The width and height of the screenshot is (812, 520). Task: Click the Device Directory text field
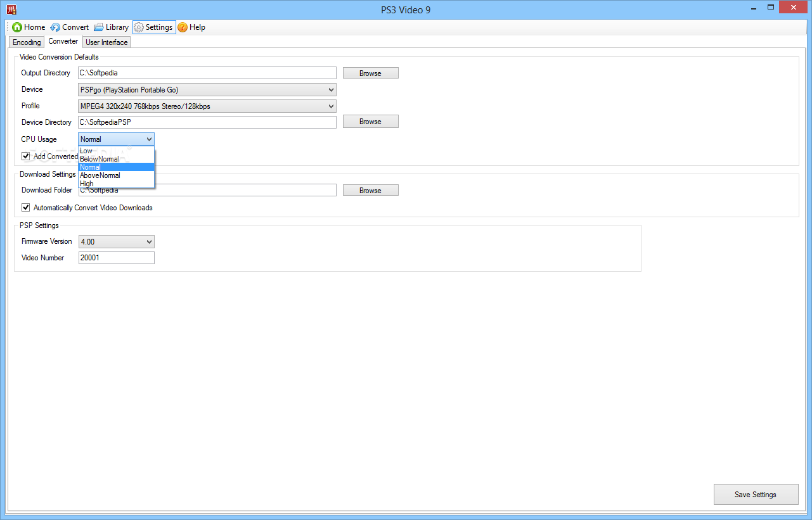click(207, 122)
